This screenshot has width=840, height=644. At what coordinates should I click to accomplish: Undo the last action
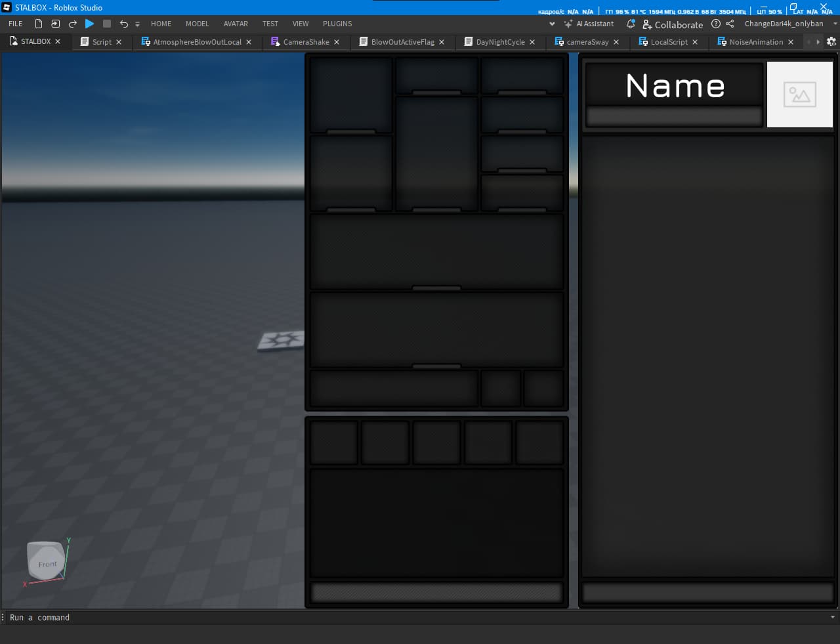pyautogui.click(x=123, y=24)
